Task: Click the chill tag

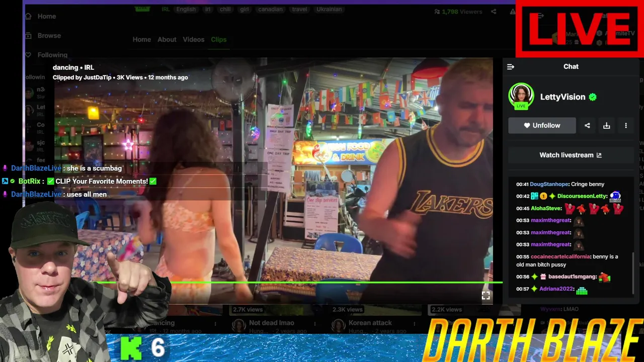Action: (225, 9)
